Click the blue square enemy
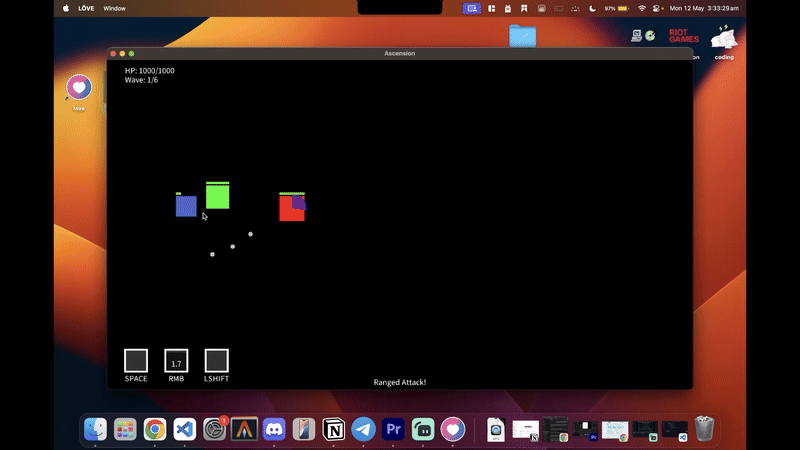The image size is (800, 450). click(186, 206)
